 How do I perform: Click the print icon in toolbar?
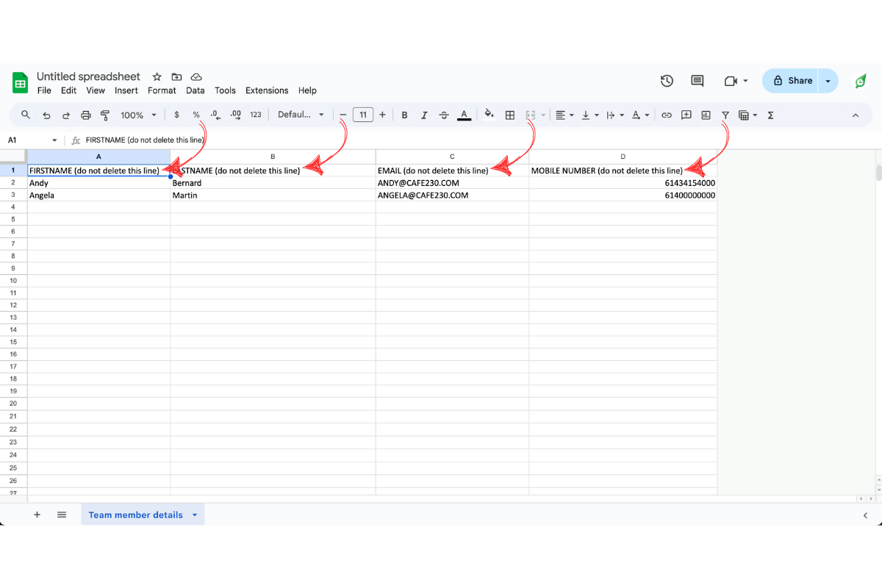(86, 115)
